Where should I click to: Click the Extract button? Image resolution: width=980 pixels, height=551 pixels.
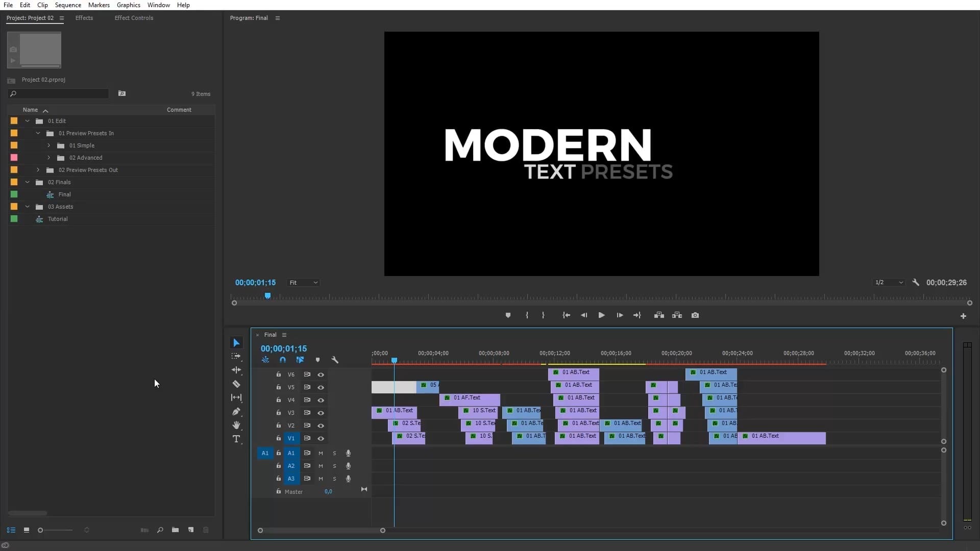coord(677,315)
